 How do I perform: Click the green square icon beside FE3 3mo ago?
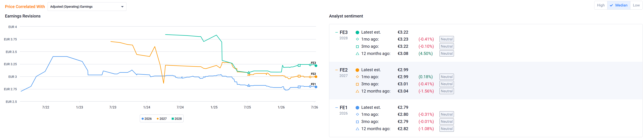tap(357, 47)
